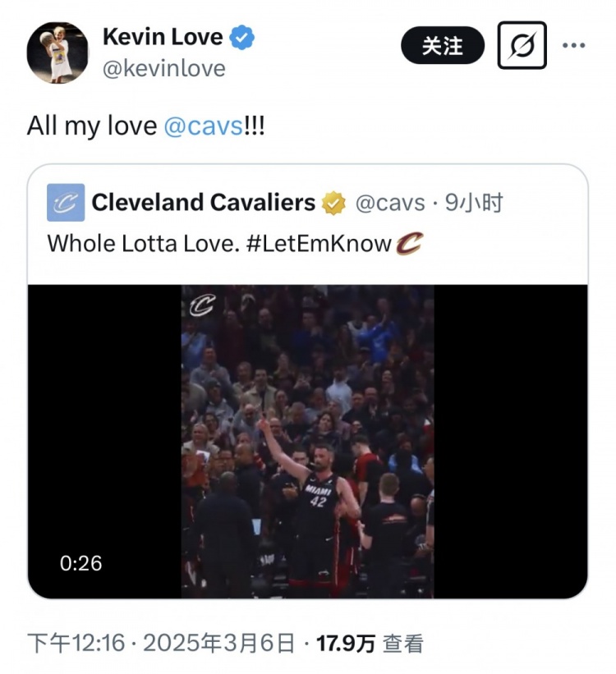Screen dimensions: 616x674
Task: Click the Kevin Love display name
Action: (x=163, y=37)
